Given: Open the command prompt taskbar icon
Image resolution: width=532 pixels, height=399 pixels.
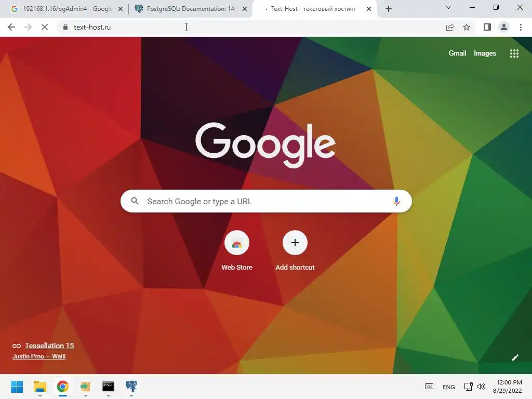Looking at the screenshot, I should click(x=108, y=387).
